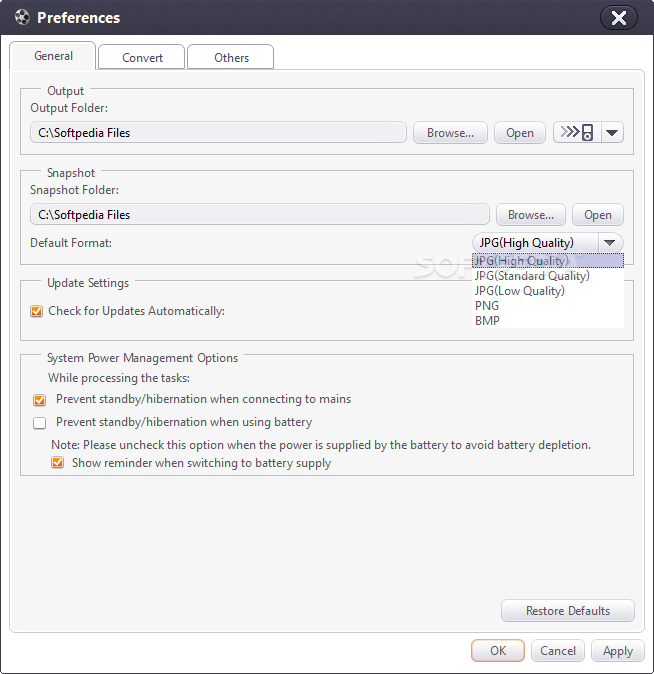Viewport: 654px width, 674px height.
Task: Disable Check for Updates Automatically
Action: (x=37, y=311)
